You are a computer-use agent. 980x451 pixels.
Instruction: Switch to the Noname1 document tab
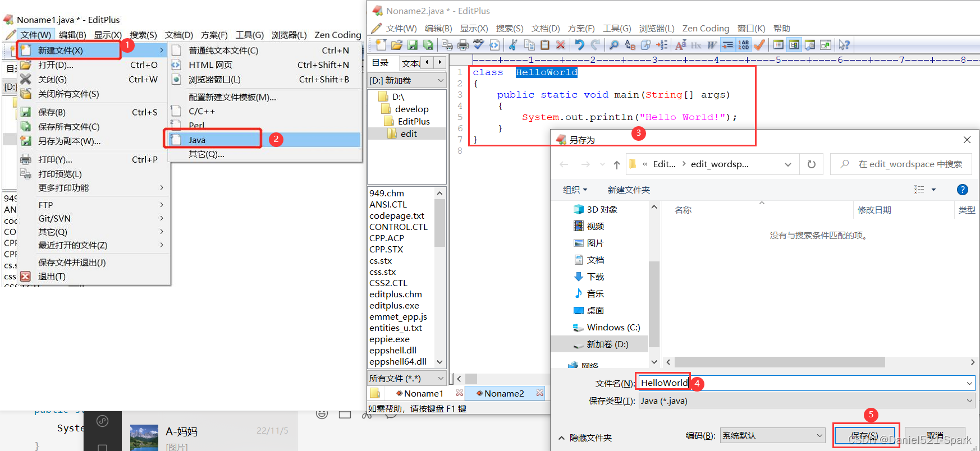(424, 393)
